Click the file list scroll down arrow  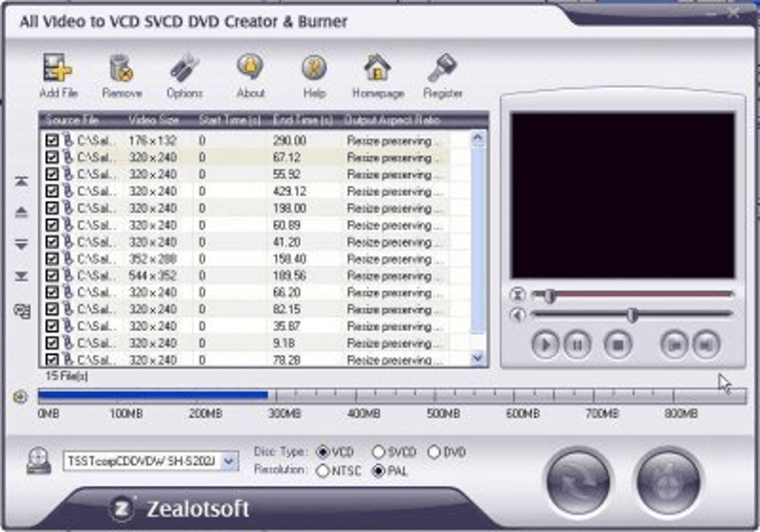(x=478, y=358)
